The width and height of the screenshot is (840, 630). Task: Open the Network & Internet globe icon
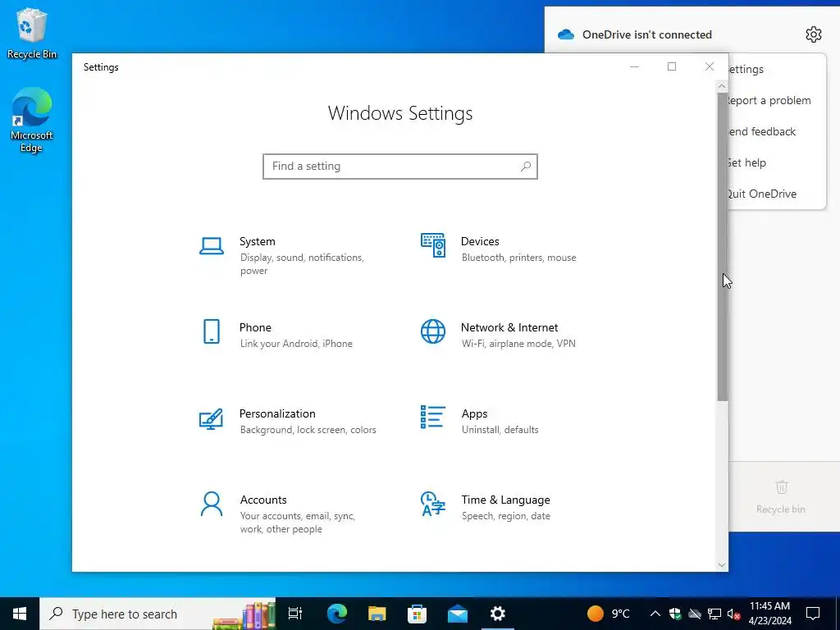click(433, 331)
